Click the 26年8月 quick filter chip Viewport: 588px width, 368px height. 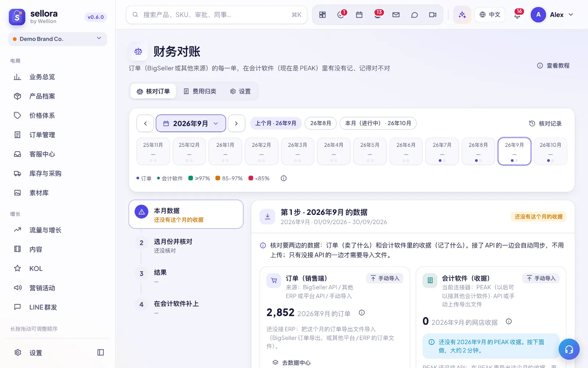[x=320, y=123]
